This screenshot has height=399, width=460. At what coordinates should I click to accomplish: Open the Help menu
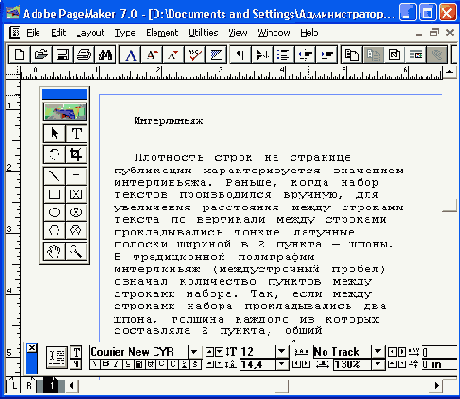pyautogui.click(x=309, y=33)
